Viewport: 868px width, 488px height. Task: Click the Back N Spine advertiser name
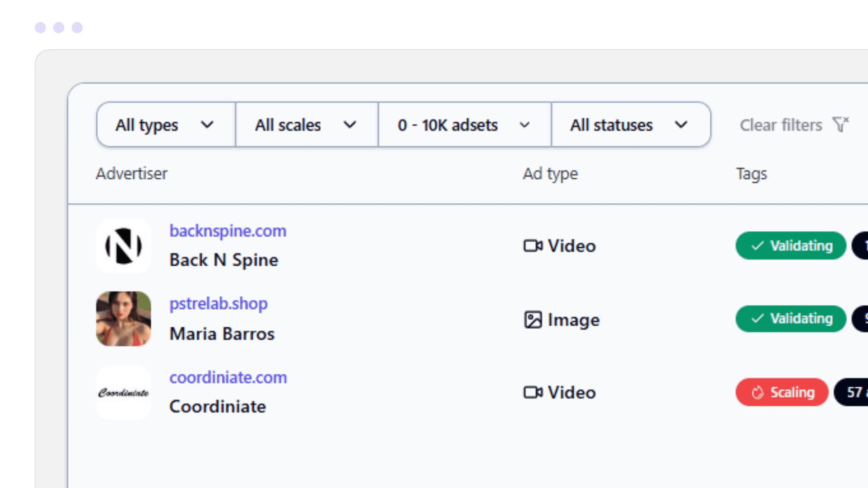[224, 260]
